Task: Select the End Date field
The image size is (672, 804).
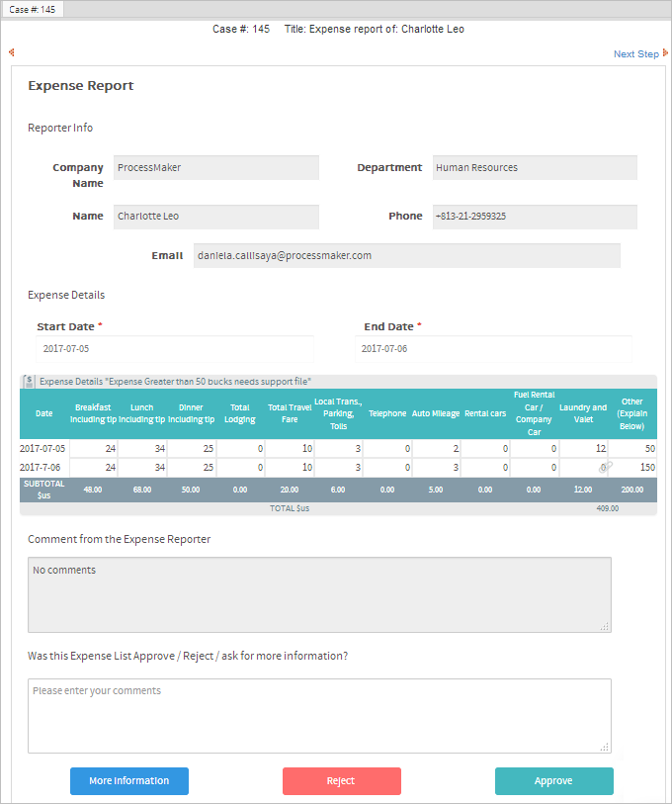Action: tap(494, 349)
